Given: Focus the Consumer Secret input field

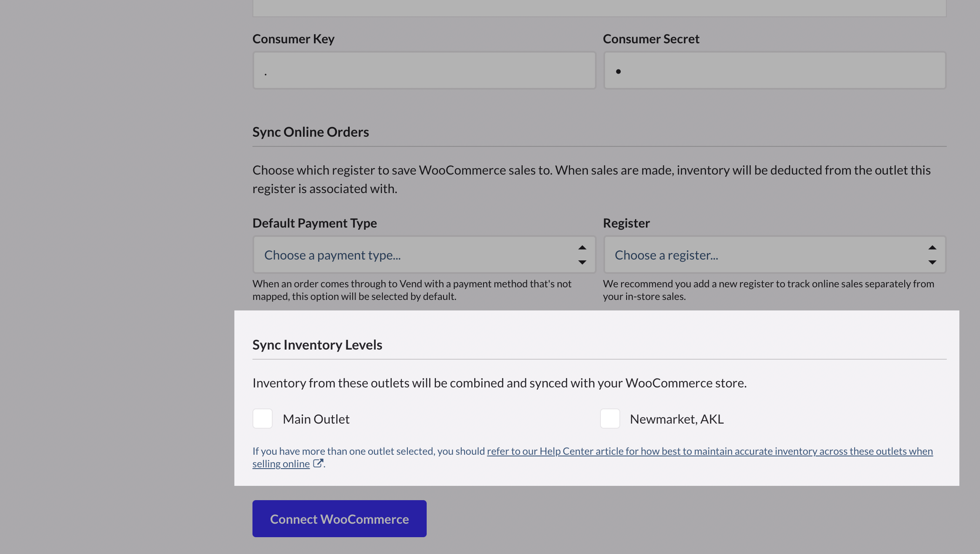Looking at the screenshot, I should (x=775, y=70).
